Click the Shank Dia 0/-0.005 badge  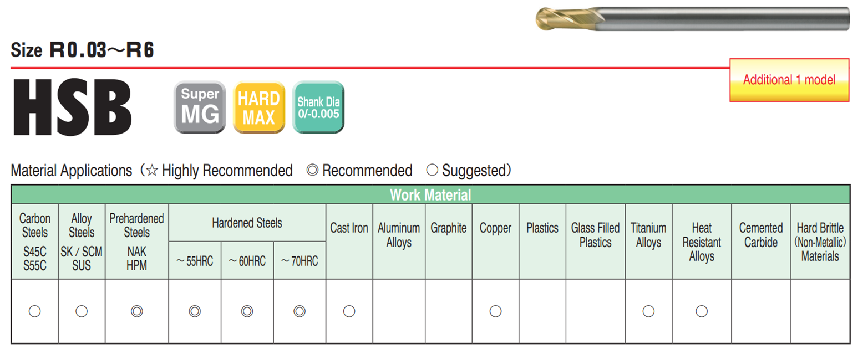tap(318, 107)
